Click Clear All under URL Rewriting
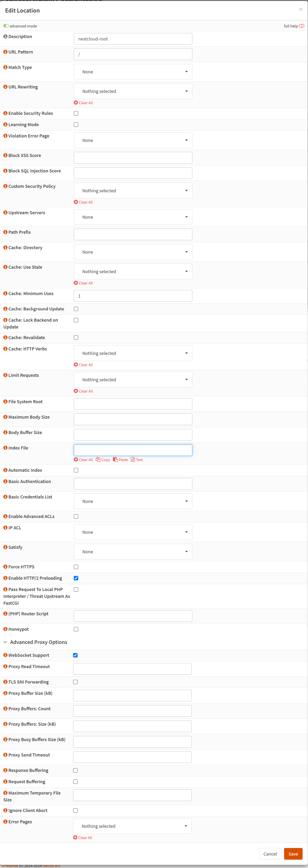This screenshot has height=868, width=308. tap(83, 103)
